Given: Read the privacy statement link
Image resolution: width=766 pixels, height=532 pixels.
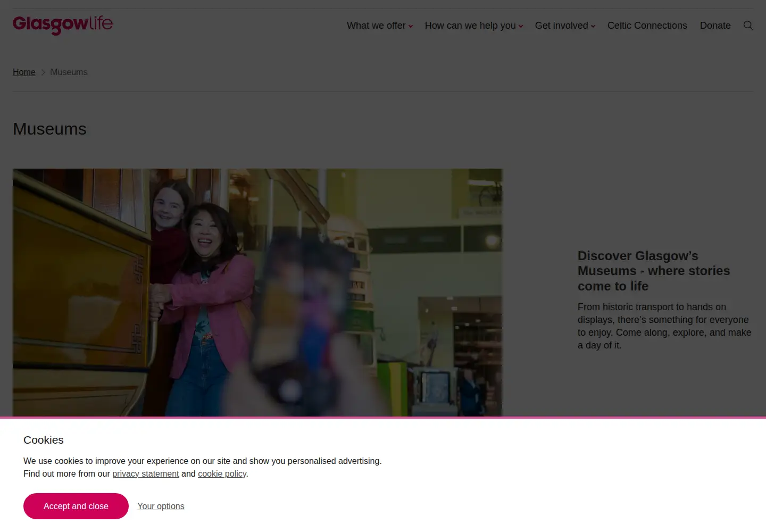Looking at the screenshot, I should coord(146,473).
